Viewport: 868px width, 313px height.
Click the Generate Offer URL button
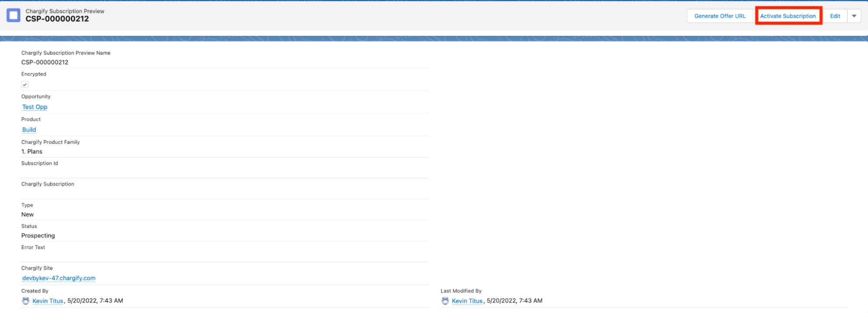719,16
